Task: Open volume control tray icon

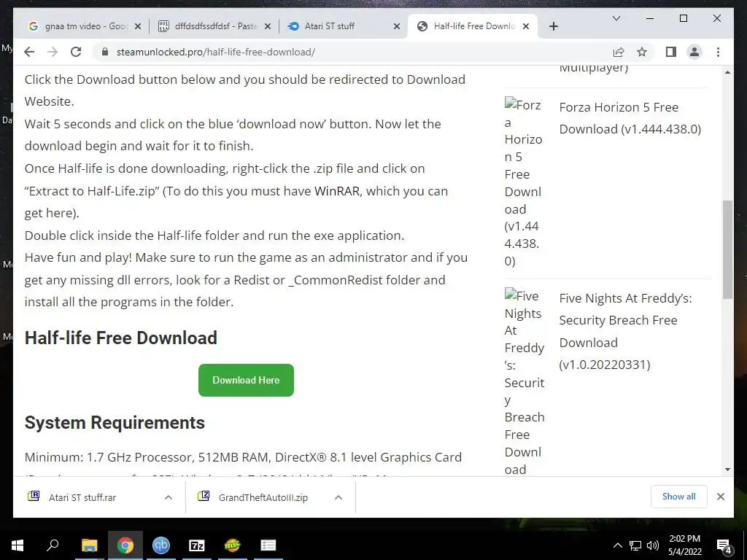Action: point(653,545)
